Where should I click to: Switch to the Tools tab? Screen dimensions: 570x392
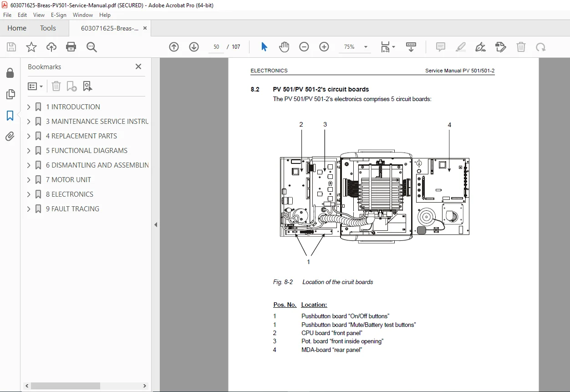point(48,28)
